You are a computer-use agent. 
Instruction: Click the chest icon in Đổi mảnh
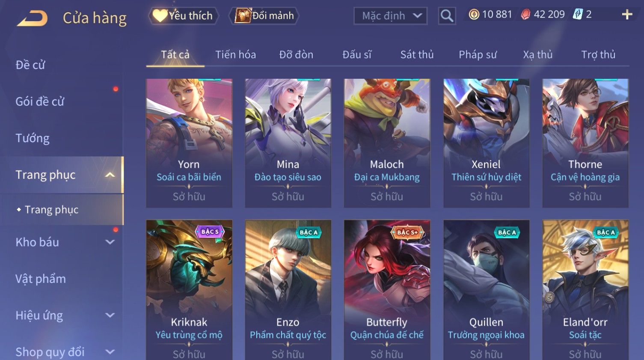click(x=243, y=16)
